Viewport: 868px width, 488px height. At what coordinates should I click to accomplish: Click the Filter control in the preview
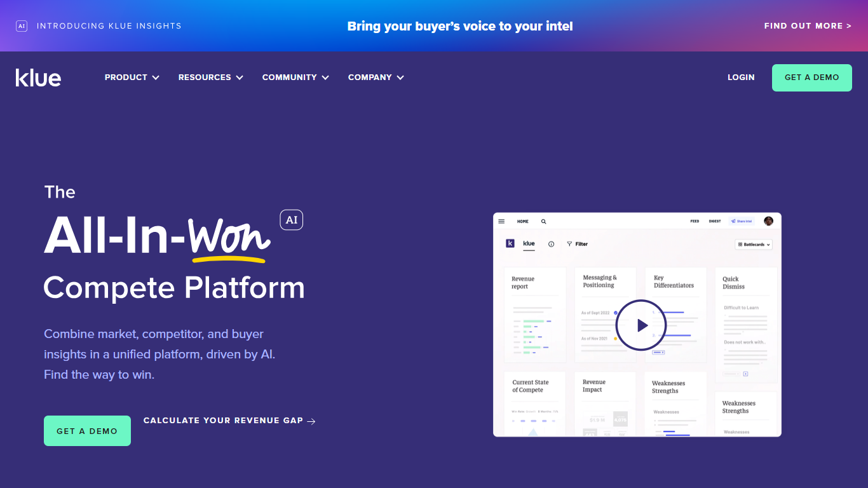pos(577,244)
